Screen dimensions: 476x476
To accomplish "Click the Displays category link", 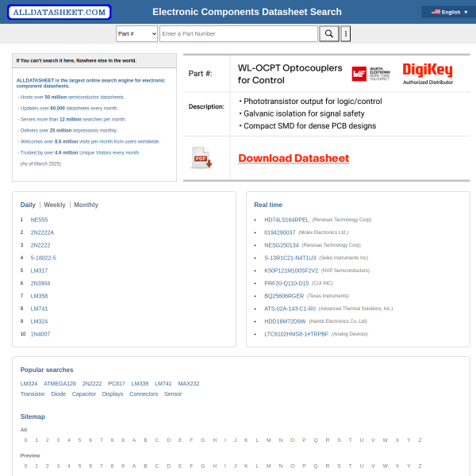I will [113, 394].
